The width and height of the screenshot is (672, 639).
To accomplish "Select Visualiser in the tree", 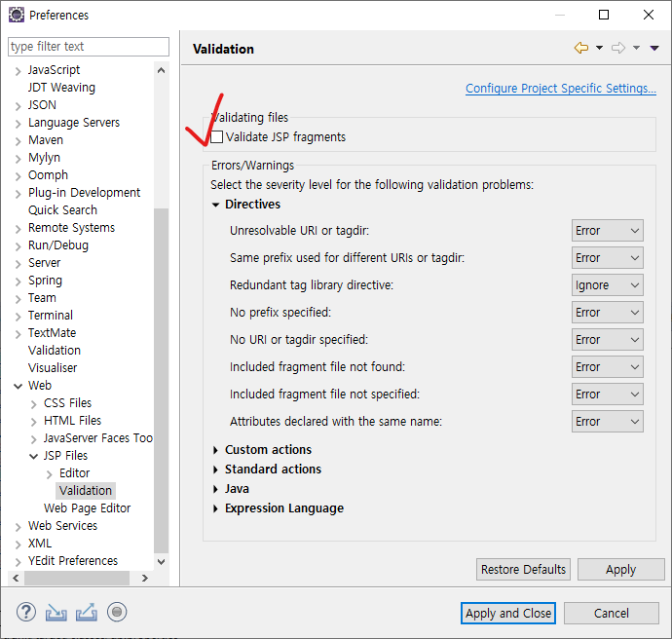I will (53, 368).
